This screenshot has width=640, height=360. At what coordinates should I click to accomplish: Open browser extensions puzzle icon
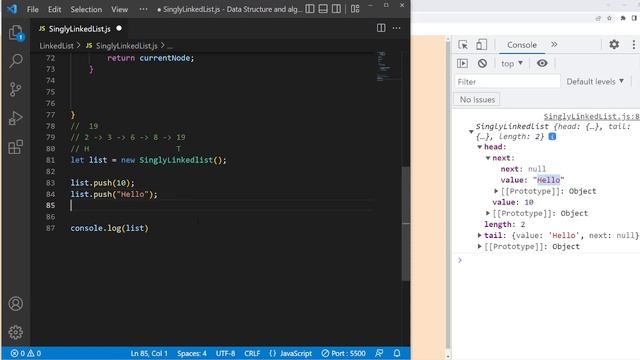click(x=623, y=18)
